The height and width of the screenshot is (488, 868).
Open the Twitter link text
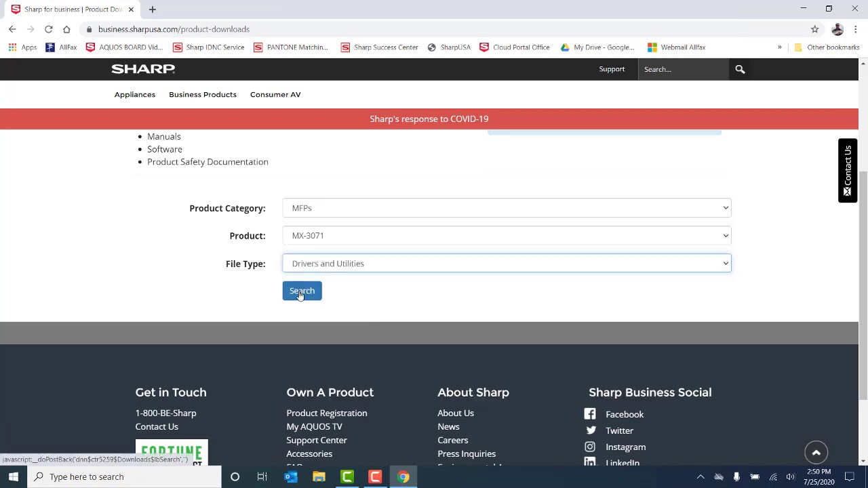(619, 430)
